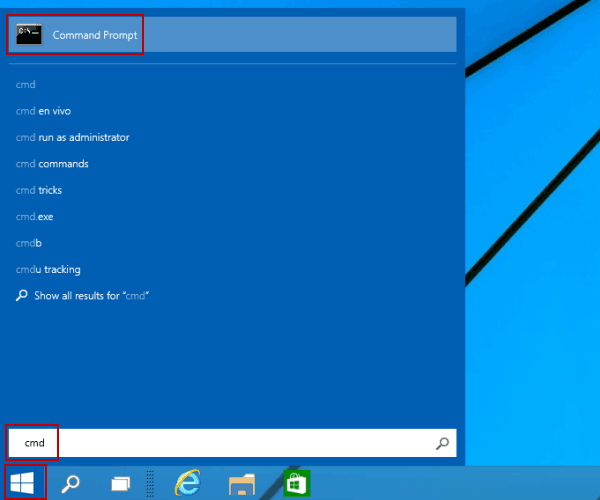This screenshot has height=500, width=600.
Task: Pick "cmd run as administrator" suggestion
Action: pyautogui.click(x=73, y=137)
